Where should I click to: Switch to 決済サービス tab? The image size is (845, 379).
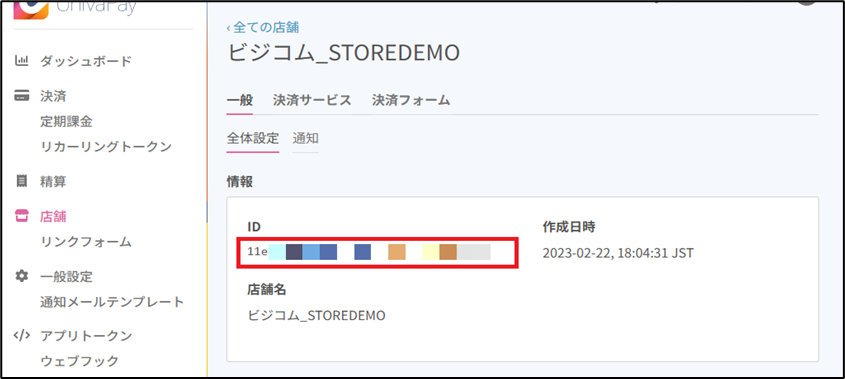pyautogui.click(x=312, y=100)
